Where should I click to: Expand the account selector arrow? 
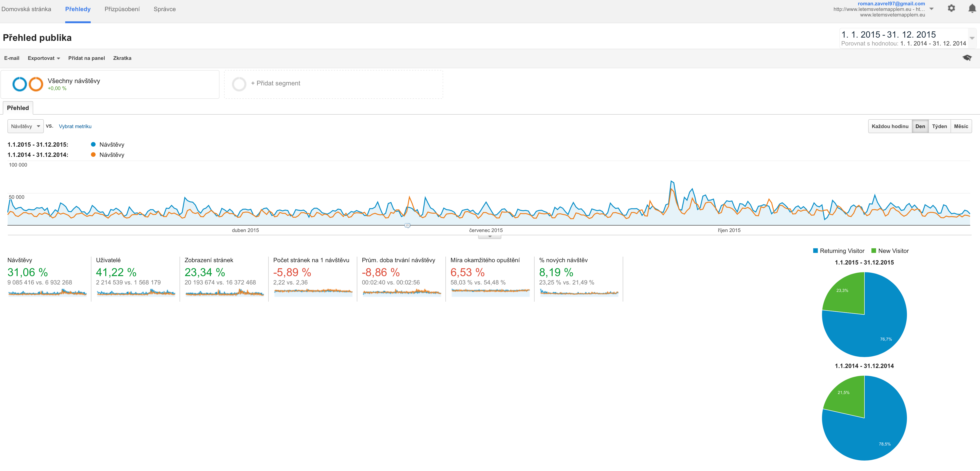coord(931,9)
